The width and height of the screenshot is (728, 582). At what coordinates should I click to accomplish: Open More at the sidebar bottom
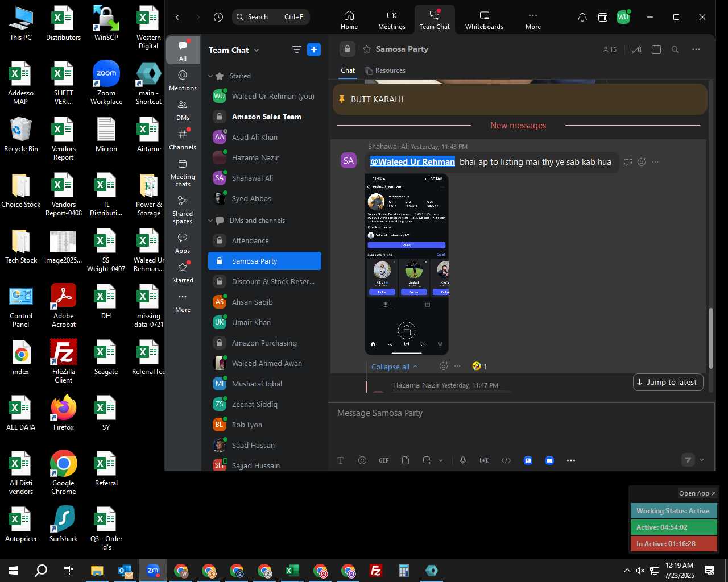point(183,302)
